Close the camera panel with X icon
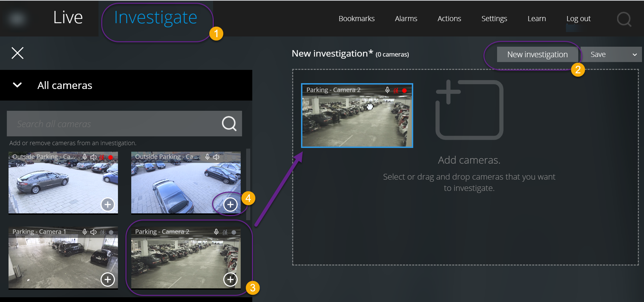The height and width of the screenshot is (302, 644). pos(17,53)
